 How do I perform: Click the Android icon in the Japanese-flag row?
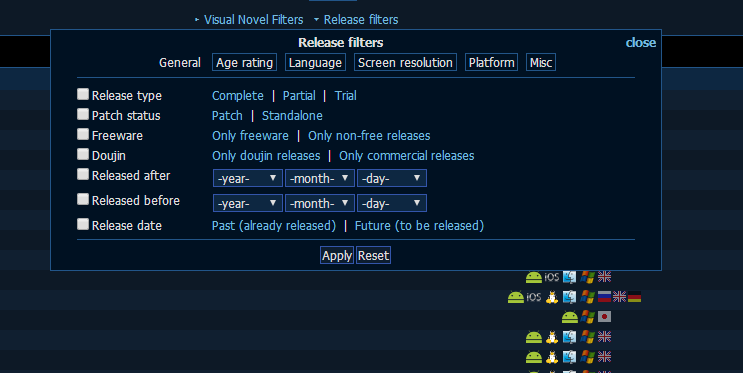point(570,317)
